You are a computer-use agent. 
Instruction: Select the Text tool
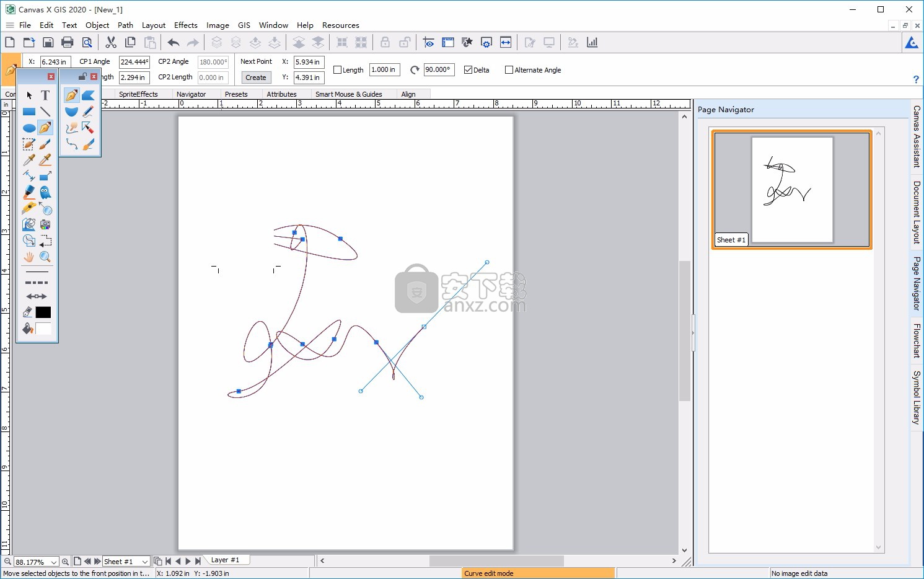pyautogui.click(x=45, y=95)
